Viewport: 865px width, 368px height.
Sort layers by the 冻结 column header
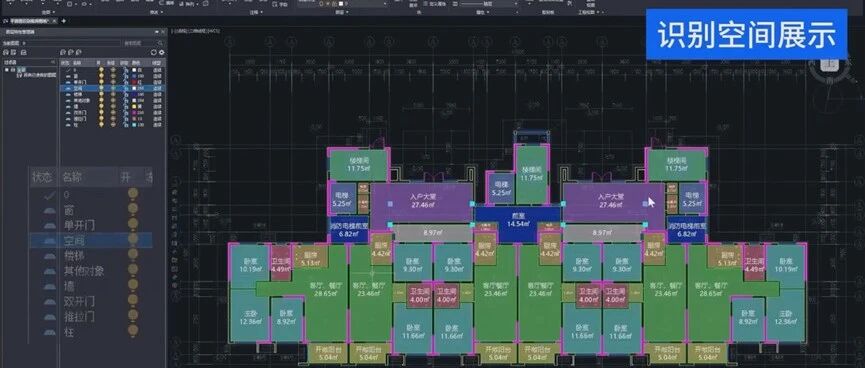click(111, 63)
